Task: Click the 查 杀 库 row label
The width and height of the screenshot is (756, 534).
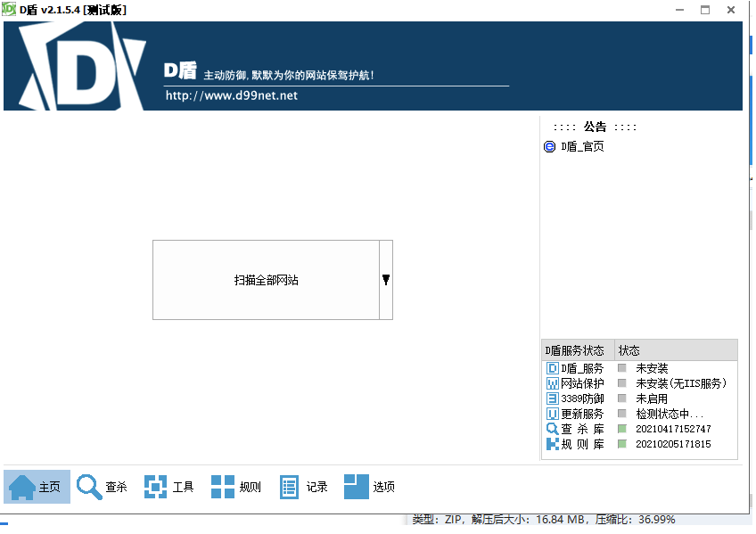Action: 583,430
